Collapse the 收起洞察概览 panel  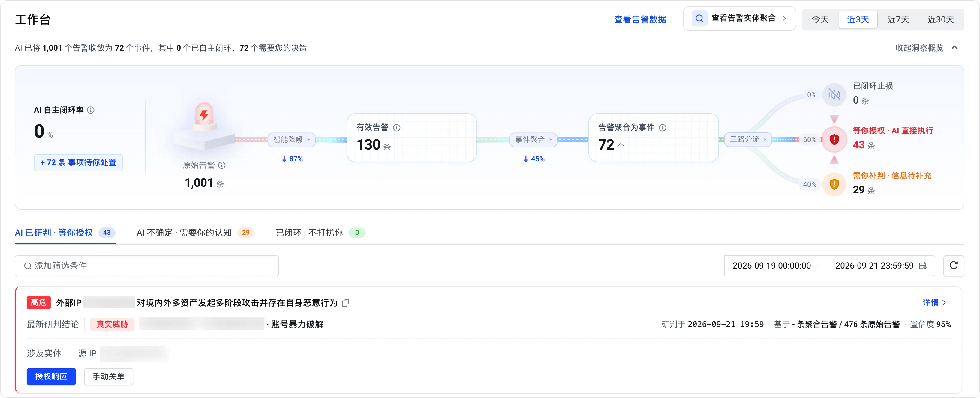pos(926,48)
